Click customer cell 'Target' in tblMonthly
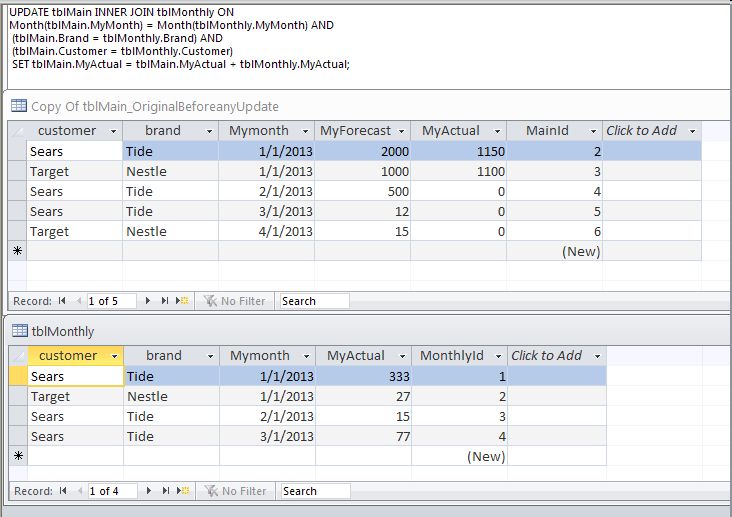Image resolution: width=732 pixels, height=517 pixels. point(75,396)
